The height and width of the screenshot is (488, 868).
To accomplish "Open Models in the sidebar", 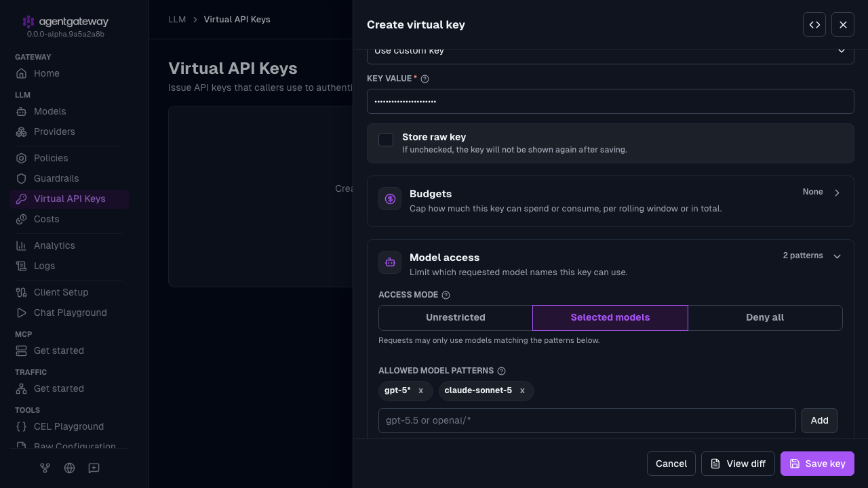I will point(69,111).
